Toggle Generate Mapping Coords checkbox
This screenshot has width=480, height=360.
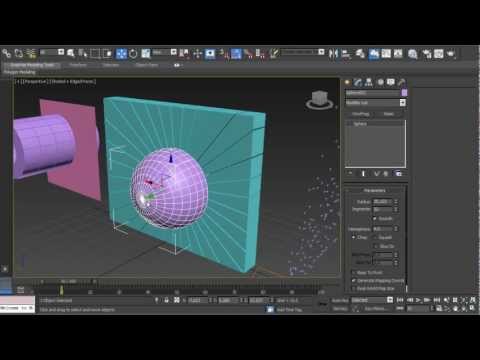pos(354,281)
